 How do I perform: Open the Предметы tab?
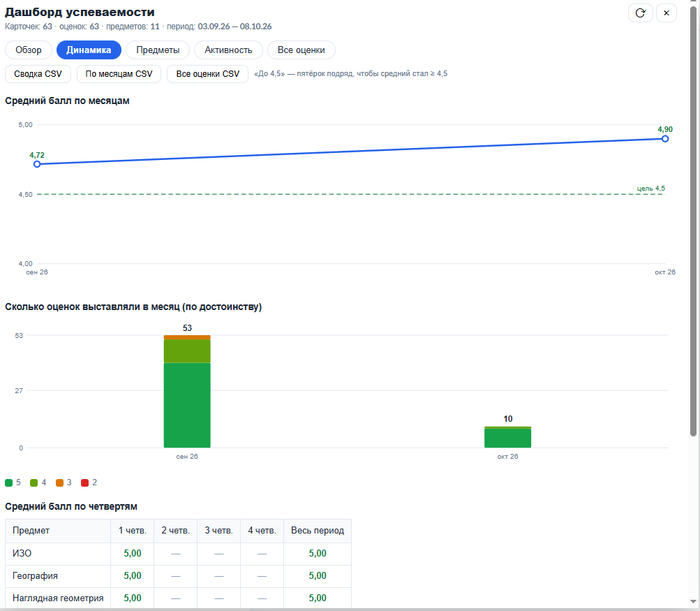[x=158, y=50]
